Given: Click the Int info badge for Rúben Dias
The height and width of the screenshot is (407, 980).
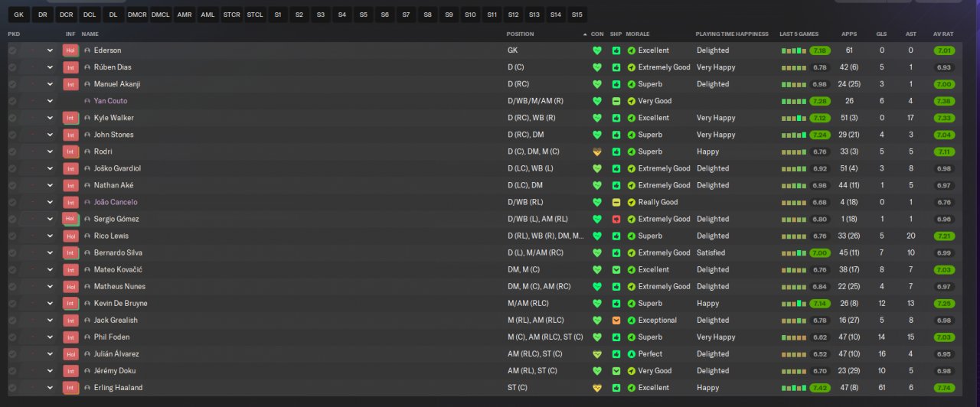Looking at the screenshot, I should 71,67.
